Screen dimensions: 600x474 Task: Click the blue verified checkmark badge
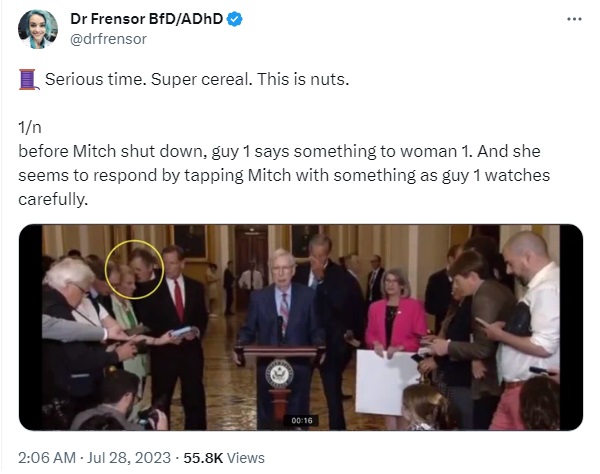234,19
